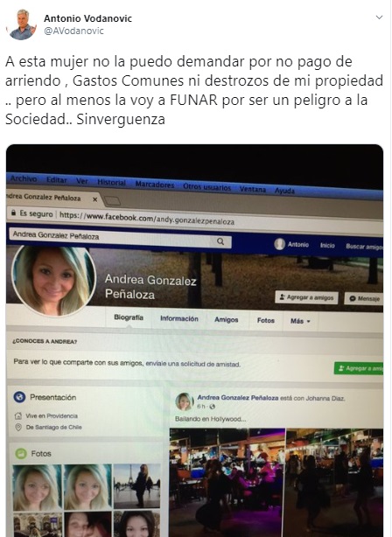
Task: Open the new empty tab button
Action: click(x=112, y=201)
